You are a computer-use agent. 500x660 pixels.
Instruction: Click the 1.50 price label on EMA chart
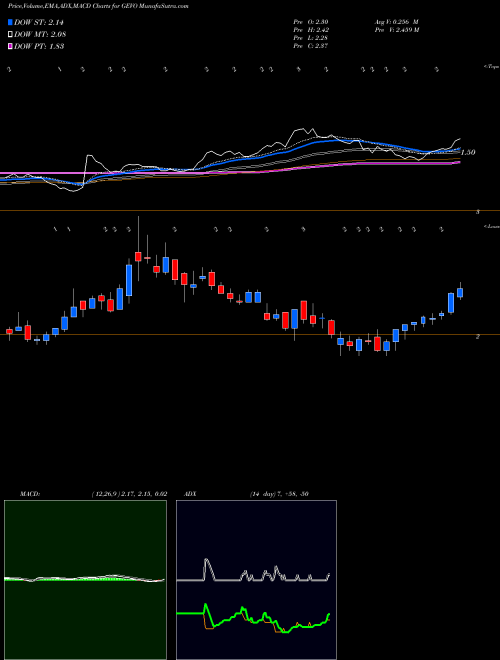pyautogui.click(x=468, y=152)
